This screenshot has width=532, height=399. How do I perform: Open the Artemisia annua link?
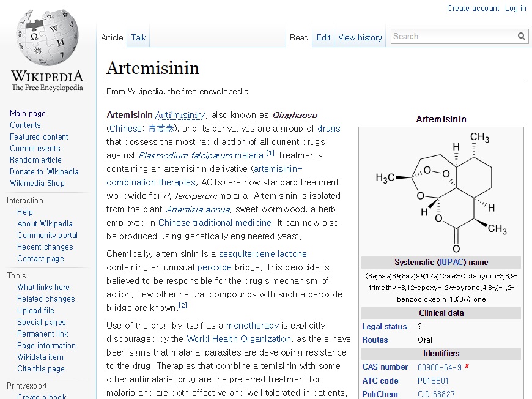tap(198, 209)
